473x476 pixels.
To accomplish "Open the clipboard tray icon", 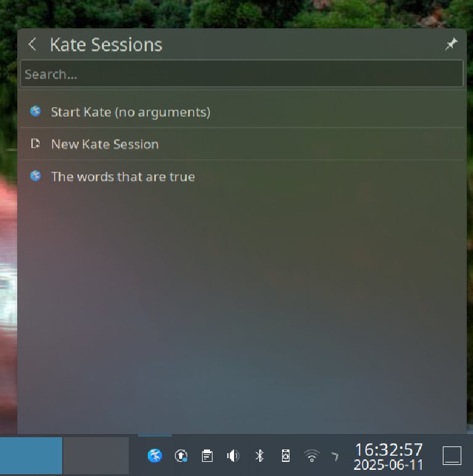I will [207, 456].
